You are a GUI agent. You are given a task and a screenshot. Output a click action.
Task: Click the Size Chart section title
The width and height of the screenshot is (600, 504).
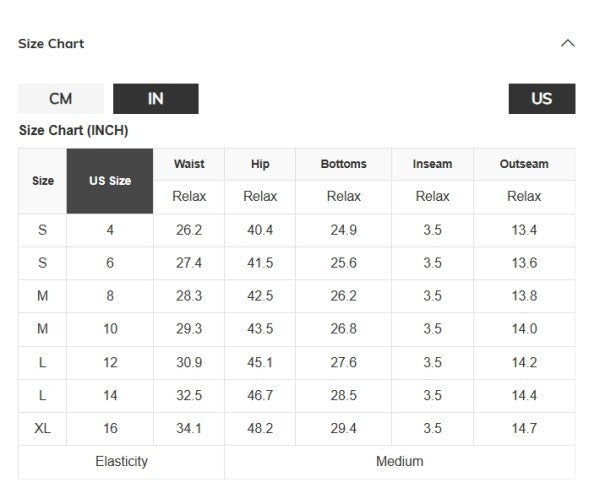click(x=51, y=44)
